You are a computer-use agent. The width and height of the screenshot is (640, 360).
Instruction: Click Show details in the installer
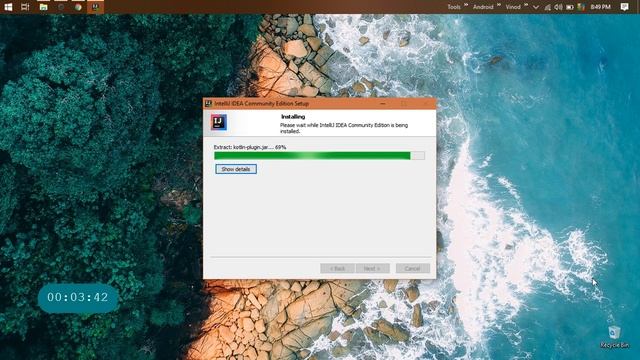click(236, 169)
